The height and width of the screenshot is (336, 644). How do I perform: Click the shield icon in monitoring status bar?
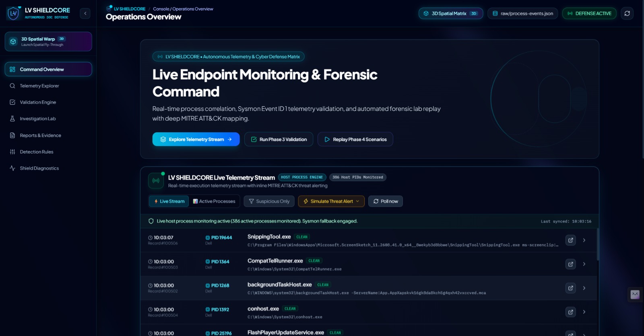pos(151,221)
